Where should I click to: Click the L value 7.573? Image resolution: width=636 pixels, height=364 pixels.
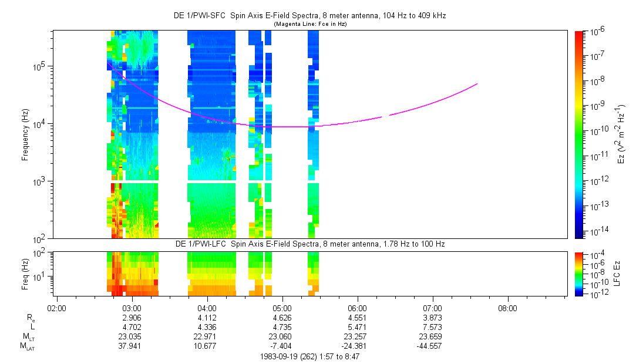[432, 327]
